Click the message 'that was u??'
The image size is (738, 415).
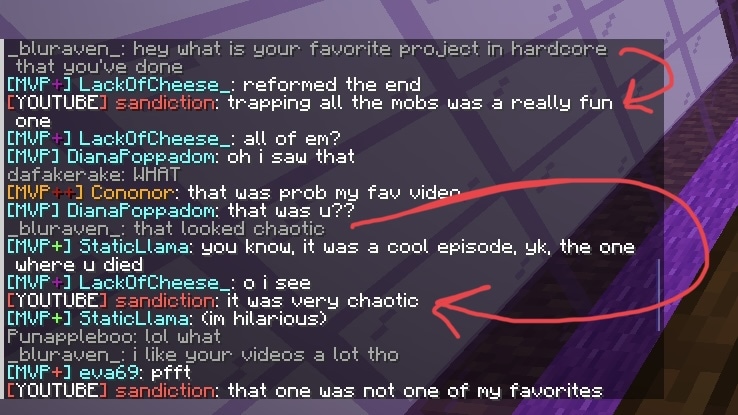(x=290, y=211)
